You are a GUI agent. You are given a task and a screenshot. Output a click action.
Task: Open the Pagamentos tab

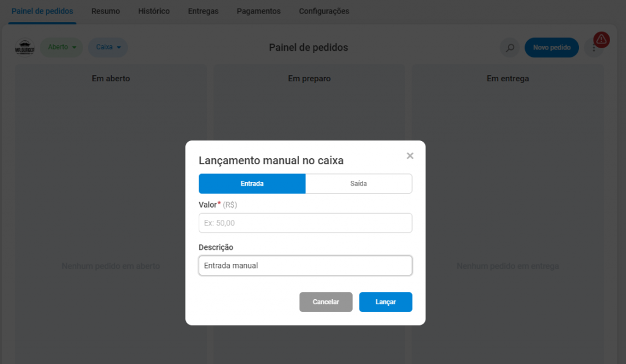pos(259,11)
